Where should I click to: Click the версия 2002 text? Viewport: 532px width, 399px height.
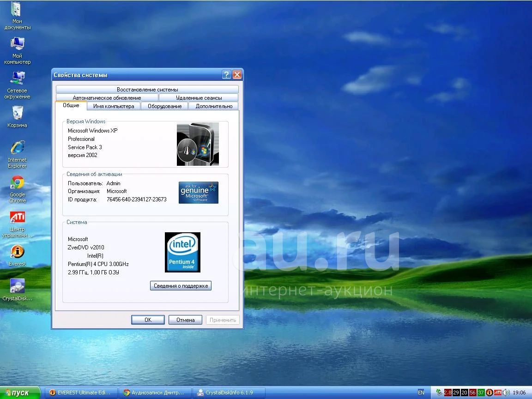click(x=83, y=155)
